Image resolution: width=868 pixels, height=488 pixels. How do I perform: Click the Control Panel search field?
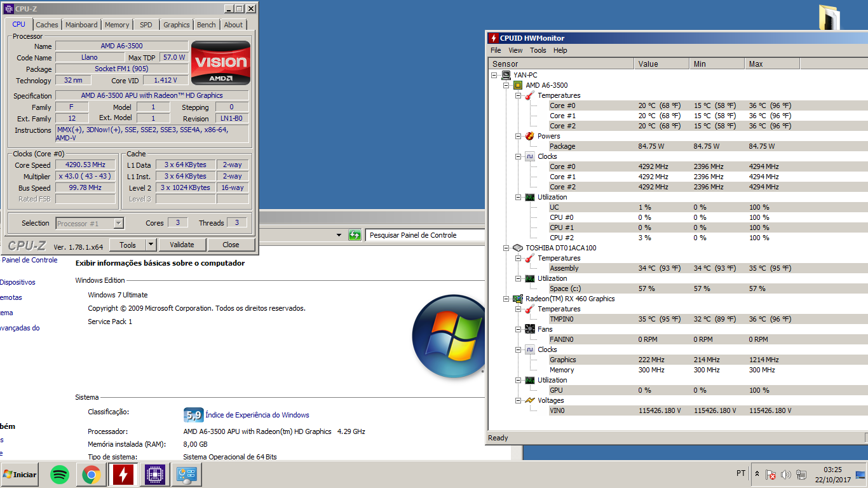click(x=424, y=235)
